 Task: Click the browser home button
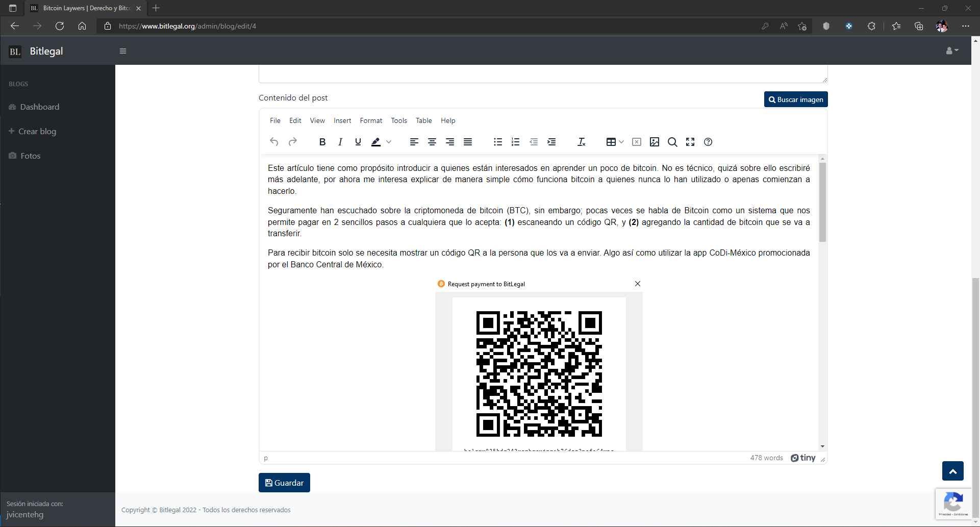tap(82, 26)
